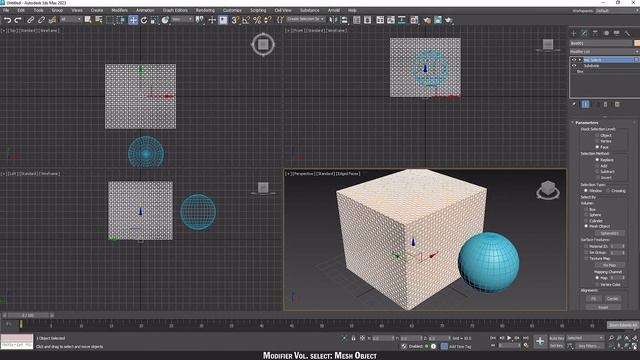Screen dimensions: 640x360
Task: Open the Graph Editors menu
Action: (175, 10)
